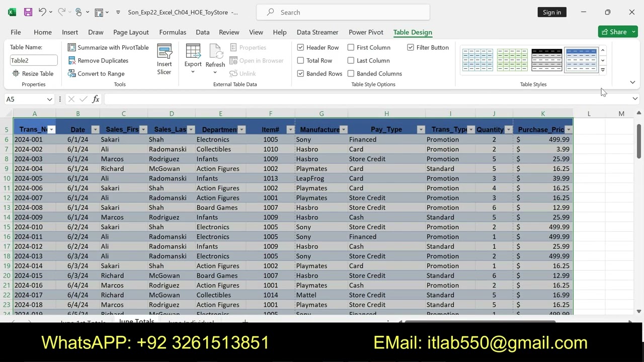
Task: Click Remove Duplicates tool
Action: pos(98,60)
